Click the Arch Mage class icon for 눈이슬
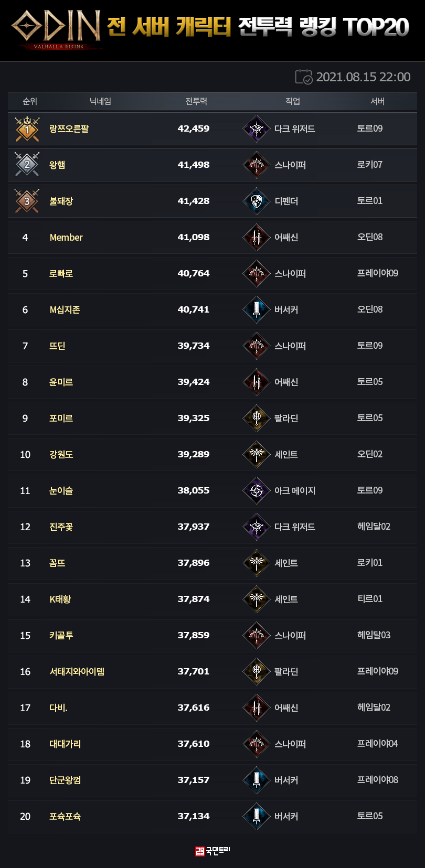This screenshot has width=425, height=868. 257,490
